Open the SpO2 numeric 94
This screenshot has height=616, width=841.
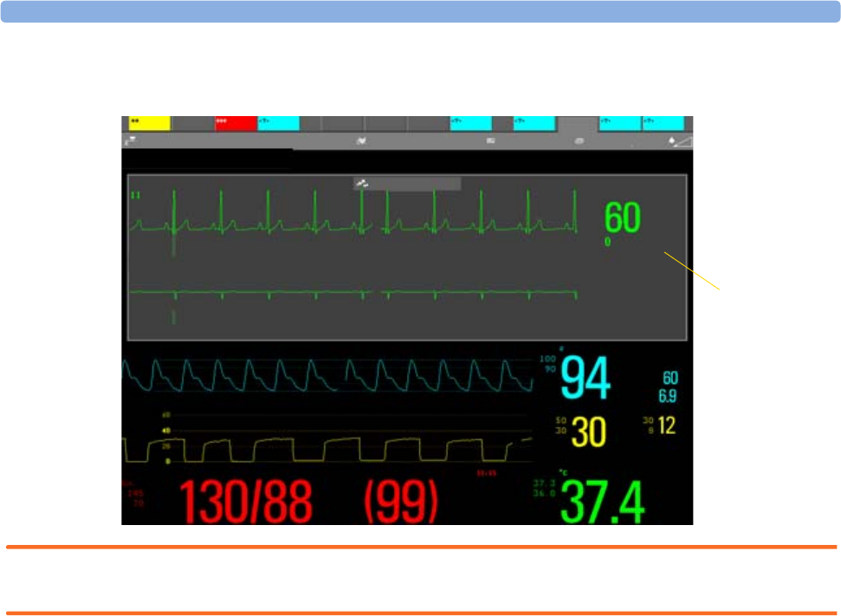585,379
